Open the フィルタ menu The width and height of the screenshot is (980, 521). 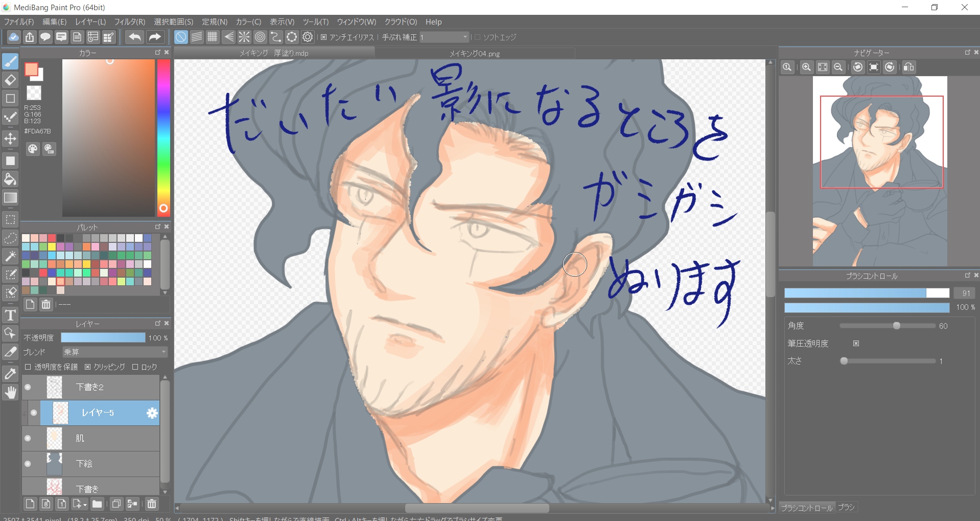pos(129,22)
